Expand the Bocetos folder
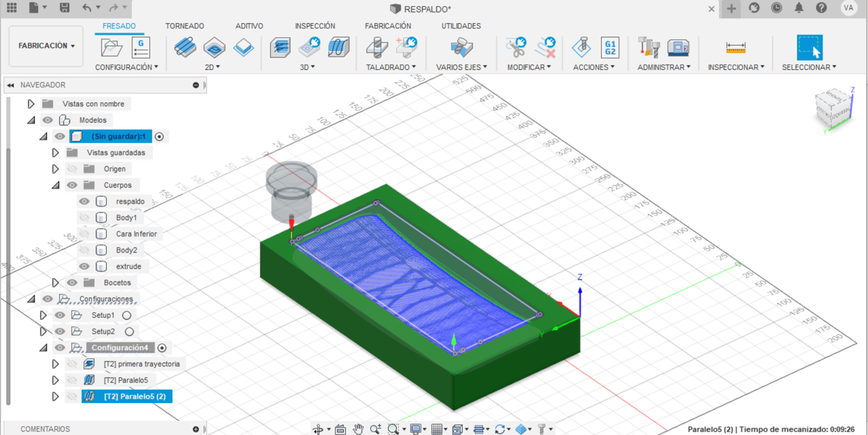Image resolution: width=868 pixels, height=435 pixels. pos(55,283)
